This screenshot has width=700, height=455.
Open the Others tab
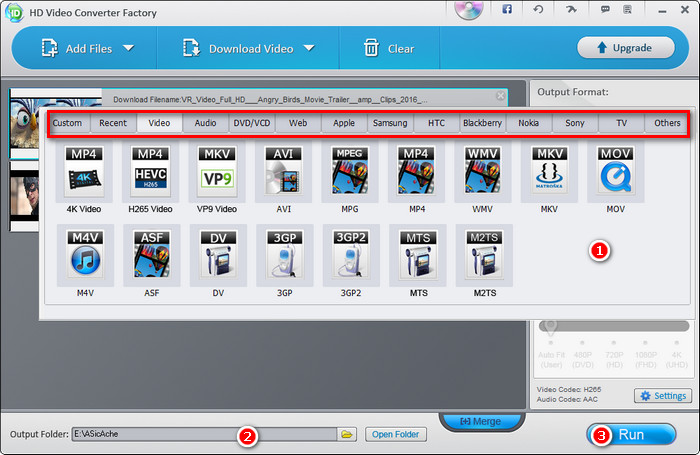click(x=667, y=123)
